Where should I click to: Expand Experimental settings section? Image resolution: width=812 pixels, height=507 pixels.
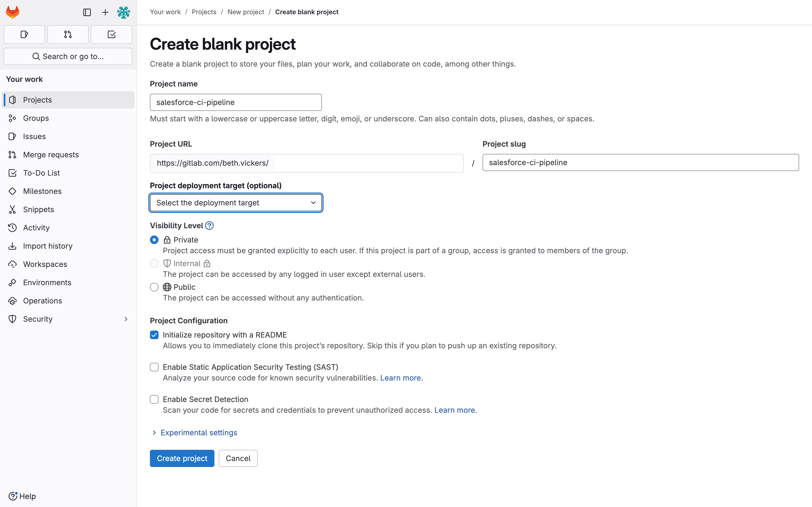[198, 433]
